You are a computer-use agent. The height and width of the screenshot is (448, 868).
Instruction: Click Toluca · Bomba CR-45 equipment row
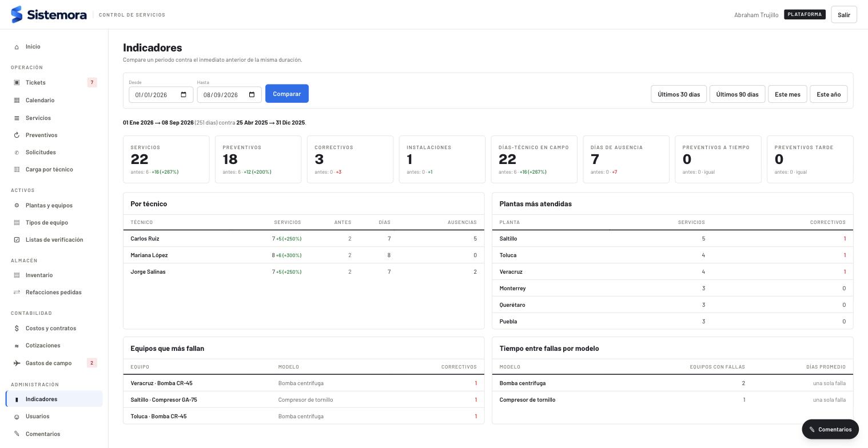[304, 417]
